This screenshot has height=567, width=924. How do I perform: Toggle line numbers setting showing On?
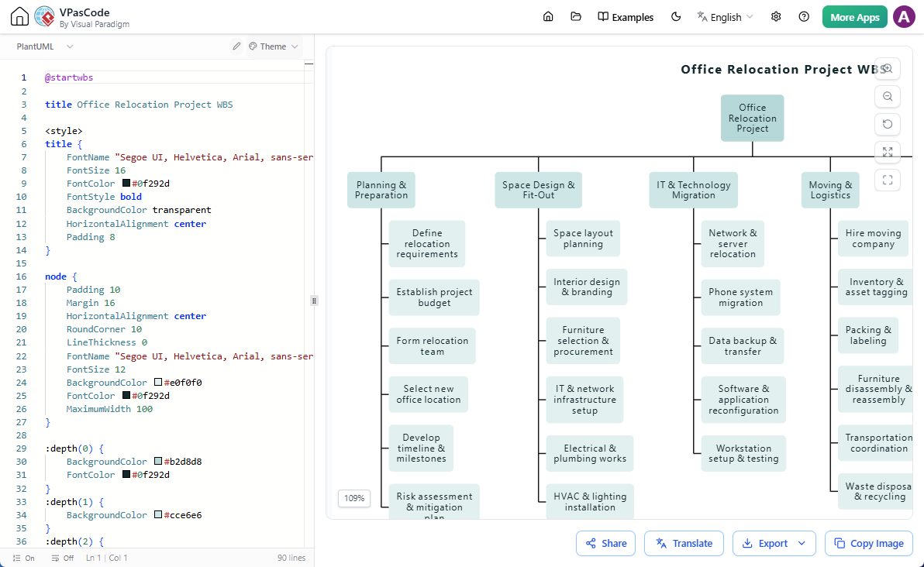(23, 558)
